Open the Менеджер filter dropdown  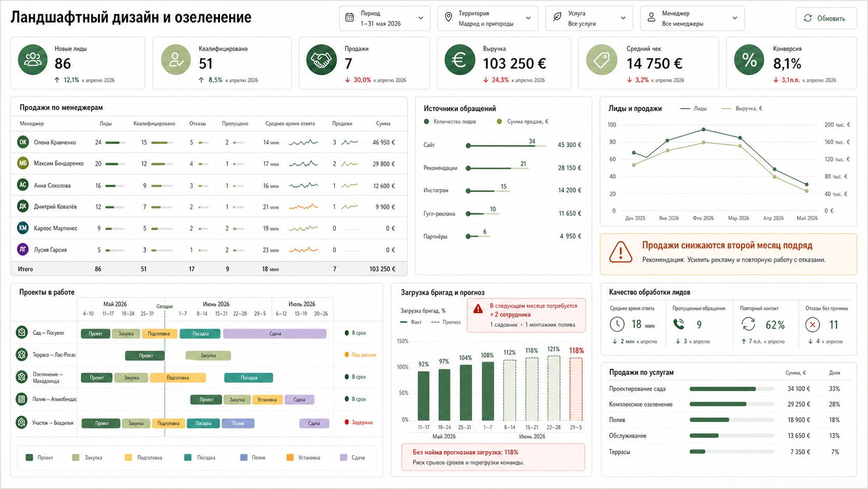click(x=693, y=18)
